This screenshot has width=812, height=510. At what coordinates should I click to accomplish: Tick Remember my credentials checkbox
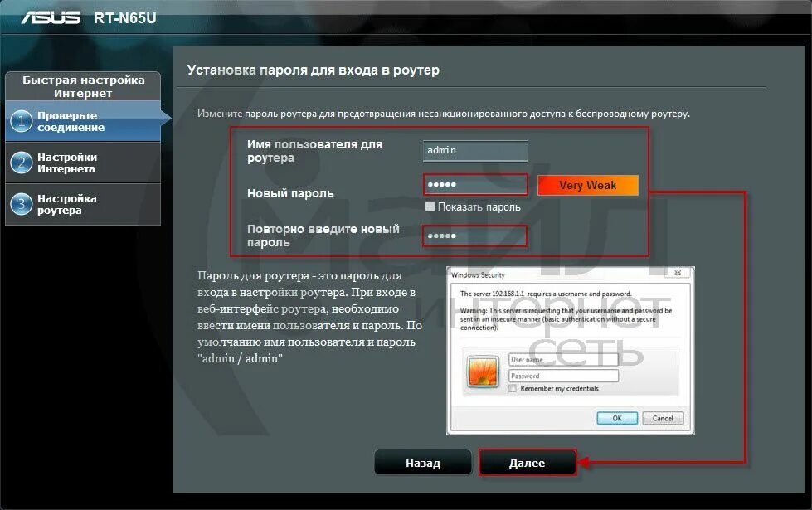pos(513,388)
